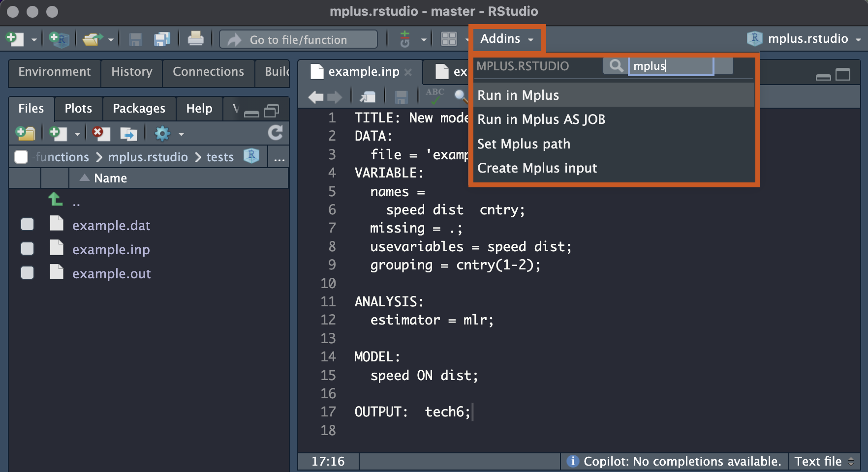Switch to the Packages tab
This screenshot has height=472, width=868.
coord(139,108)
